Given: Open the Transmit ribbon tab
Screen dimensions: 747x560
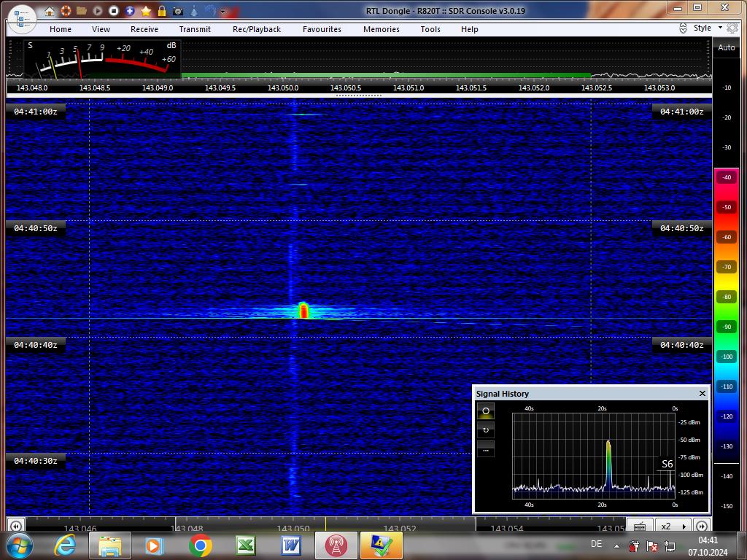Looking at the screenshot, I should (195, 29).
